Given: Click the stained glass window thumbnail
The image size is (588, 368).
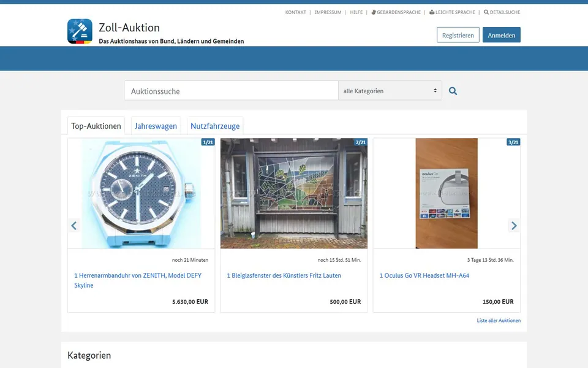Looking at the screenshot, I should (x=294, y=193).
